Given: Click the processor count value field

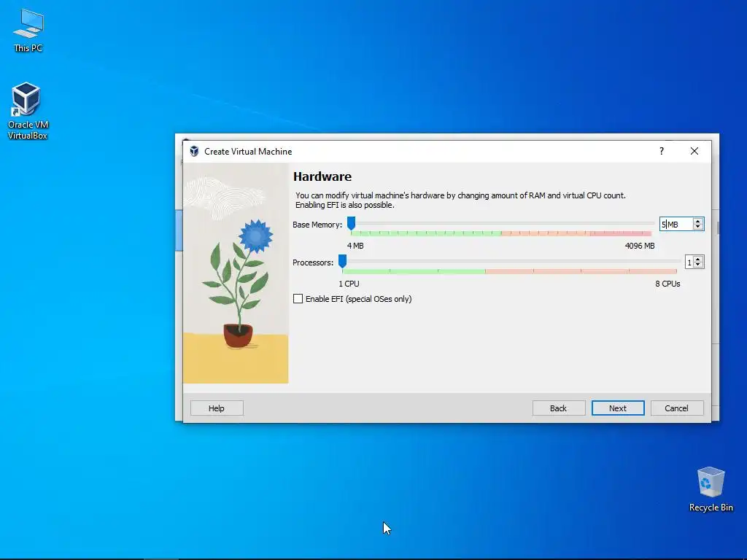Looking at the screenshot, I should tap(689, 262).
